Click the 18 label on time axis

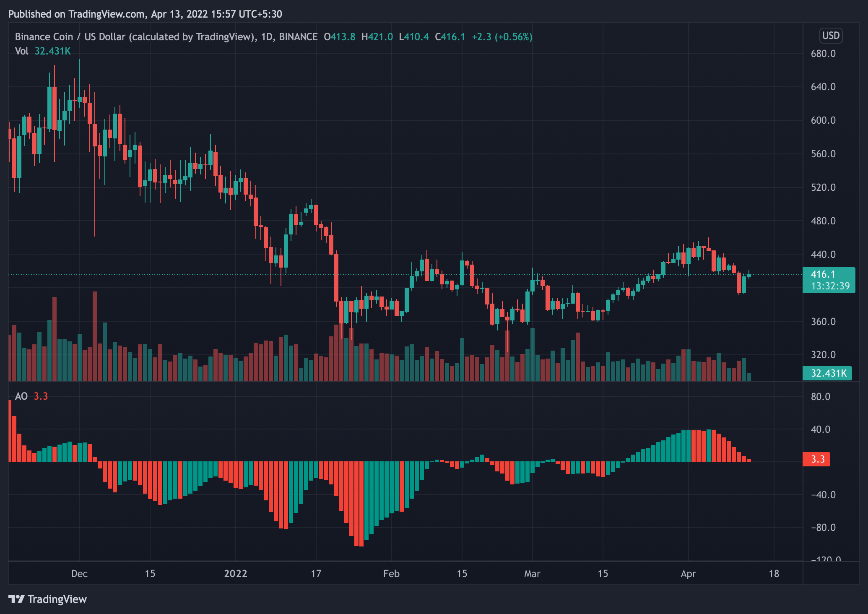pos(774,573)
